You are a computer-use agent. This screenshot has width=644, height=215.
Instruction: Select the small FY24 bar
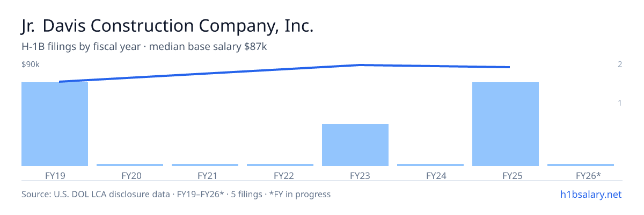point(430,165)
